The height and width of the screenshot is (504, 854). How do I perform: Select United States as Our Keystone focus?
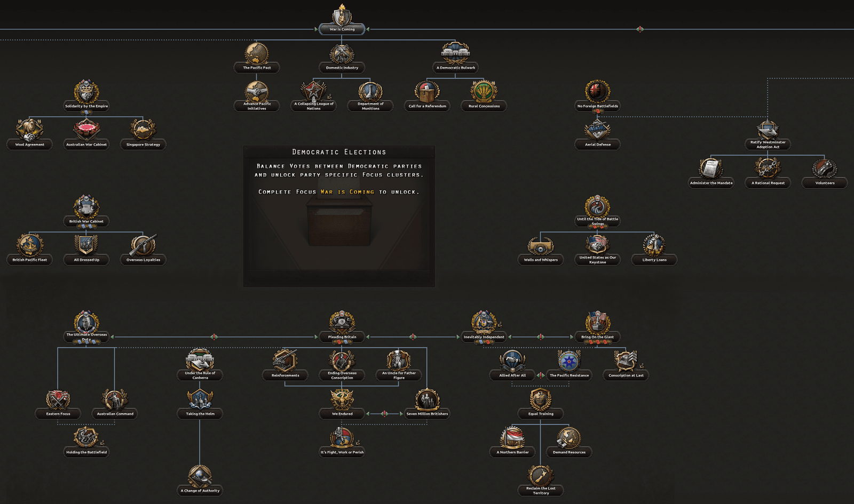pos(598,251)
